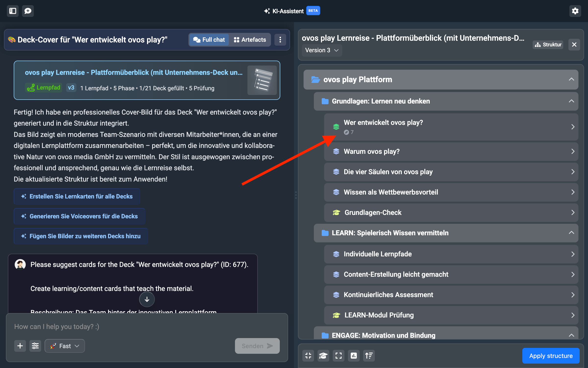Click the fullscreen expand icon
The image size is (588, 368).
click(339, 356)
